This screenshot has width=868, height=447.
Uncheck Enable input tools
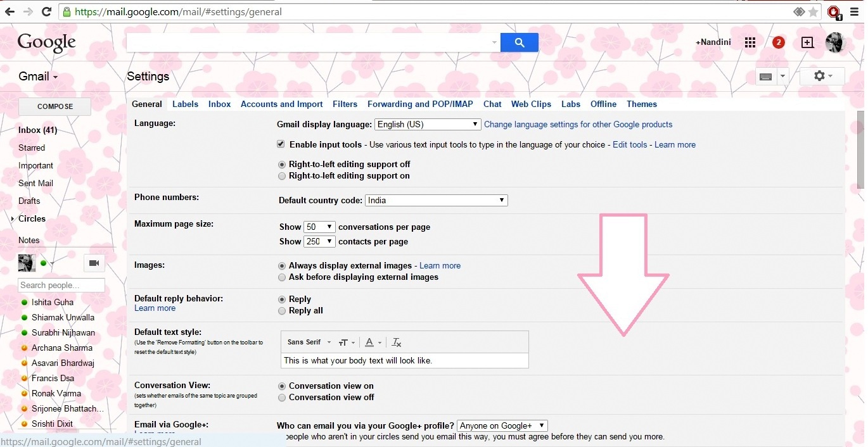pos(281,144)
